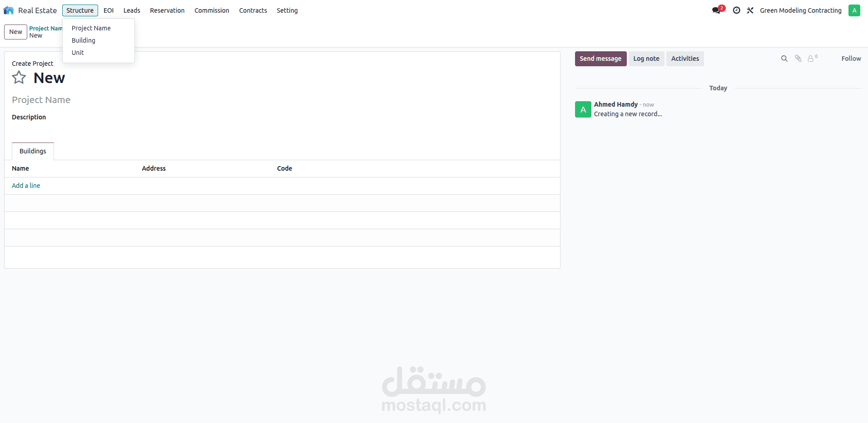Open the Structure menu
868x423 pixels.
click(80, 10)
